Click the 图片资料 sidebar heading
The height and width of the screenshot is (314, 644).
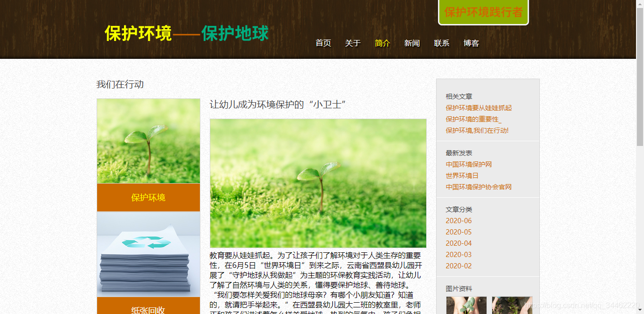pyautogui.click(x=459, y=289)
